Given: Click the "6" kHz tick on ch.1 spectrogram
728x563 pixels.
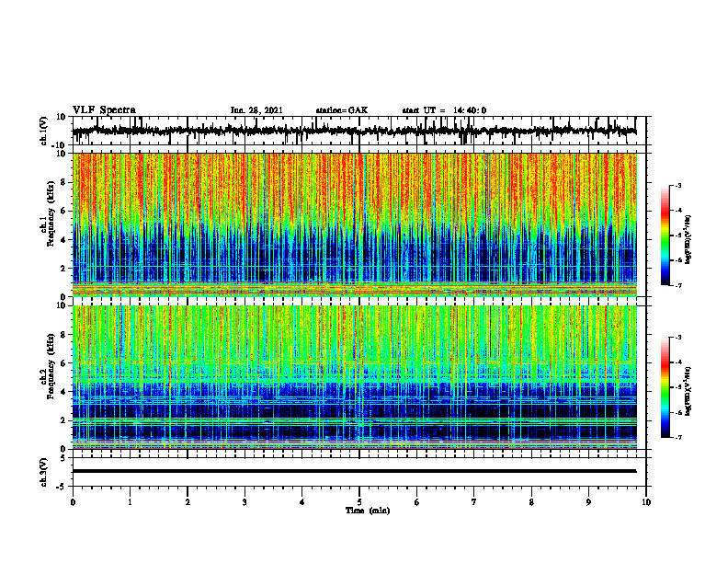Looking at the screenshot, I should point(64,211).
